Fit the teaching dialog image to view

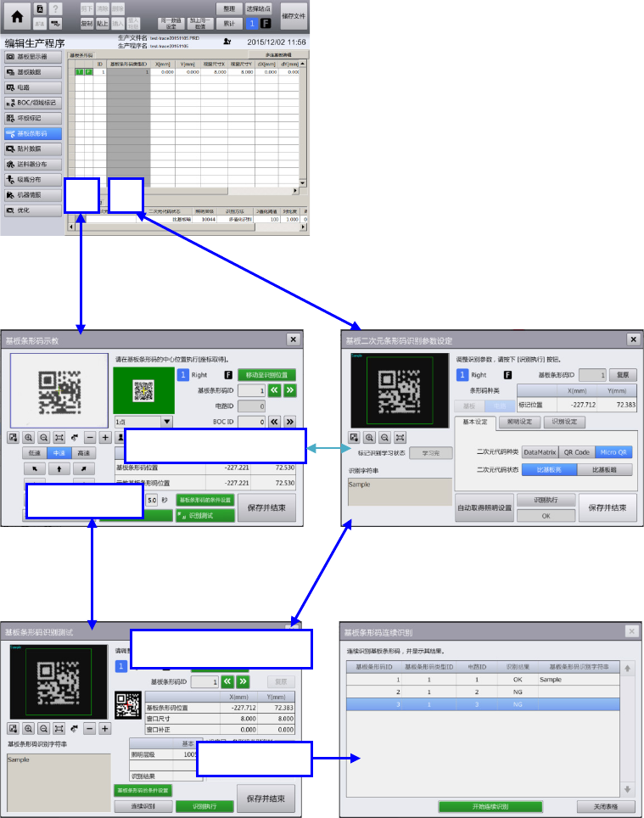(x=59, y=438)
